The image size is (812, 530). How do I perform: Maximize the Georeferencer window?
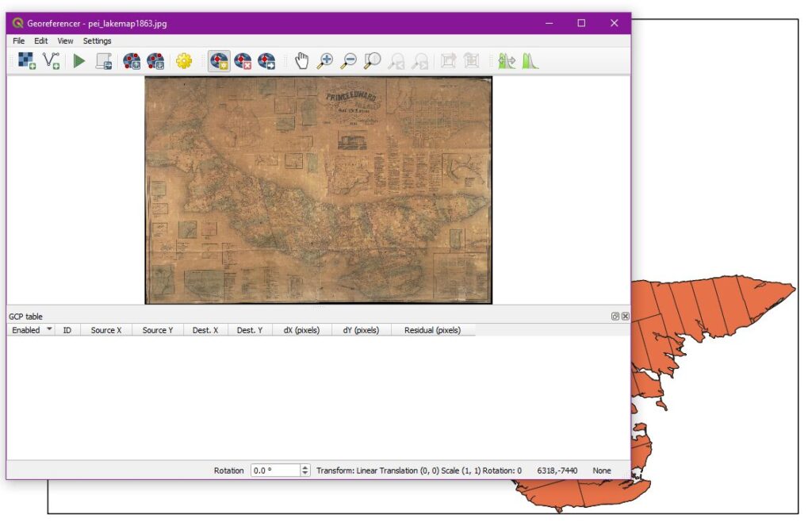(x=581, y=23)
